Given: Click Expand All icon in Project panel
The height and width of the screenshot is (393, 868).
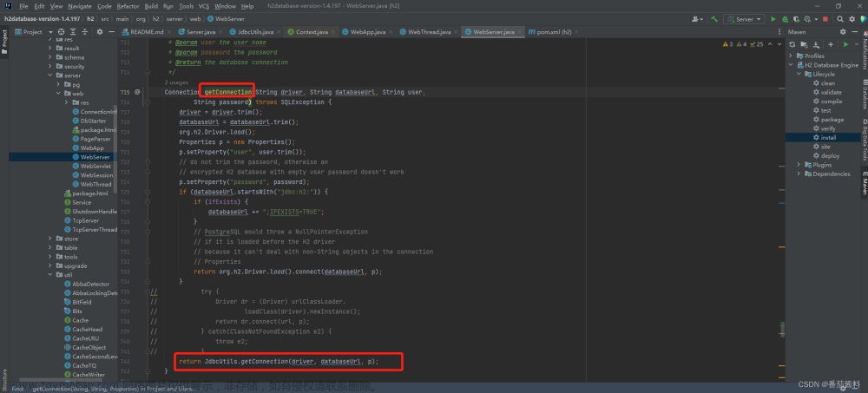Looking at the screenshot, I should (x=72, y=31).
